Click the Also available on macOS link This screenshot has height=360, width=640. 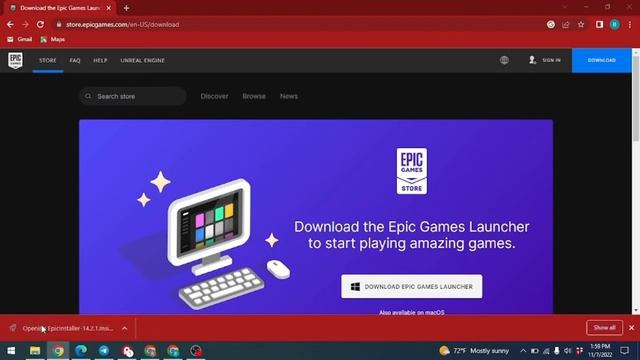[x=411, y=312]
